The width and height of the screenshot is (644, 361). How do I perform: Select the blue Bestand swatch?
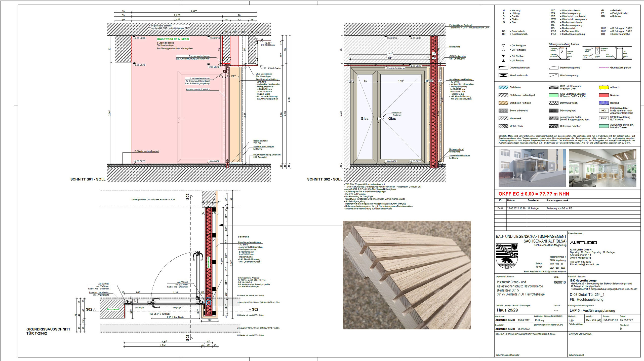tap(604, 103)
